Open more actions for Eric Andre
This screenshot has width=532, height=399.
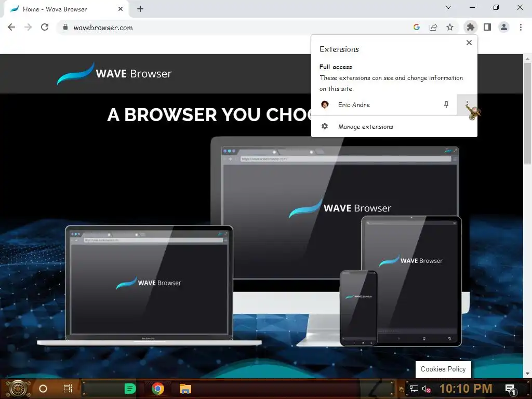[467, 105]
